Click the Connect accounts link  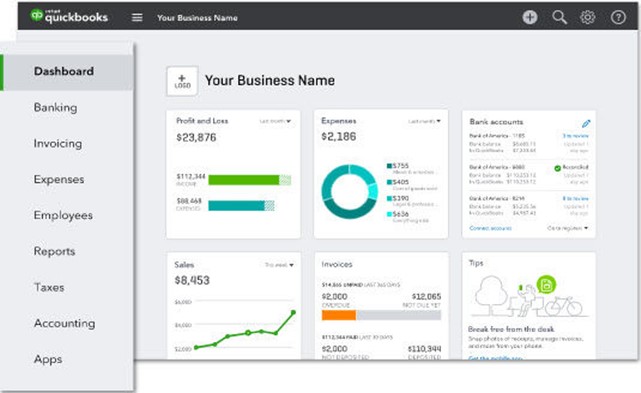490,228
